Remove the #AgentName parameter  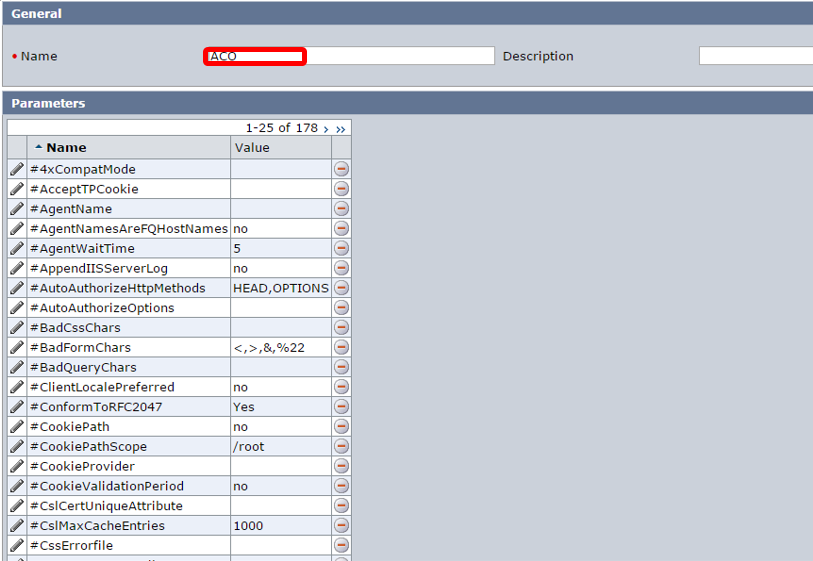pyautogui.click(x=341, y=208)
